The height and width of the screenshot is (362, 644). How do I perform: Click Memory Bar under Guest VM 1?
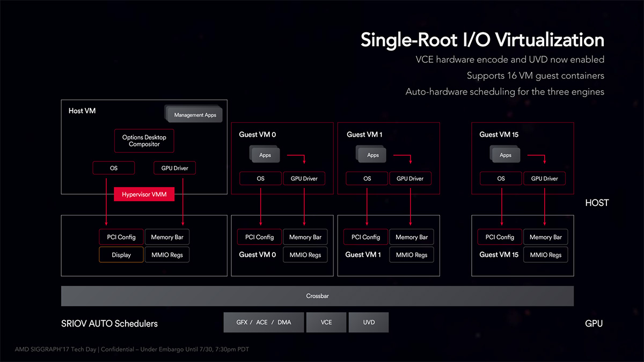[412, 237]
